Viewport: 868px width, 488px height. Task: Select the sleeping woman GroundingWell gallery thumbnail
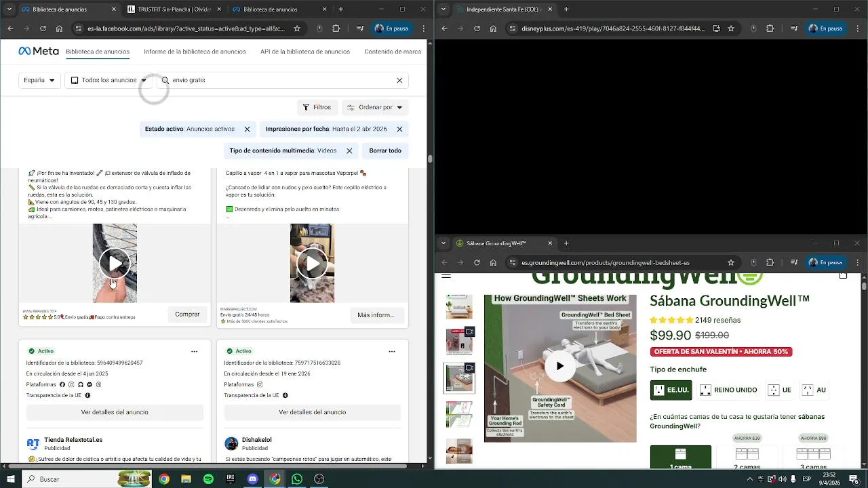pos(459,451)
